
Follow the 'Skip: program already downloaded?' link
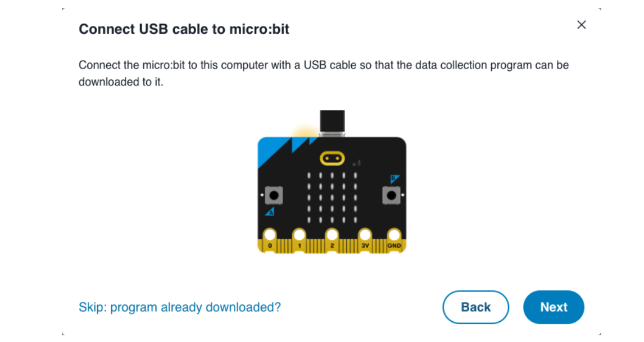180,307
